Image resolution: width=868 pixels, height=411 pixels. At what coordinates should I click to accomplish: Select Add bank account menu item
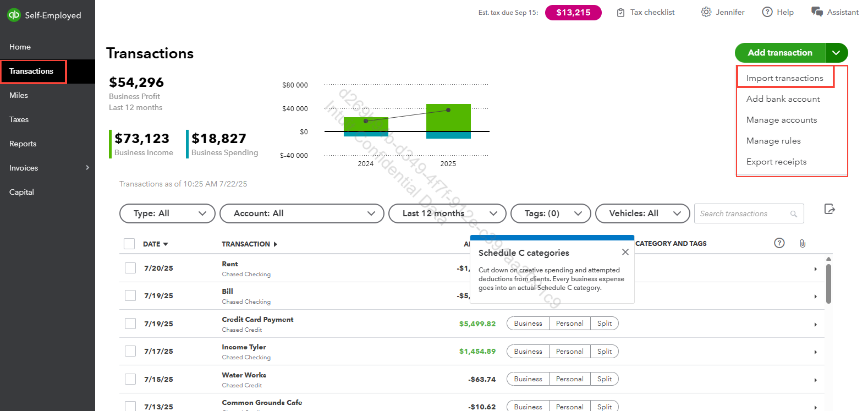coord(783,99)
